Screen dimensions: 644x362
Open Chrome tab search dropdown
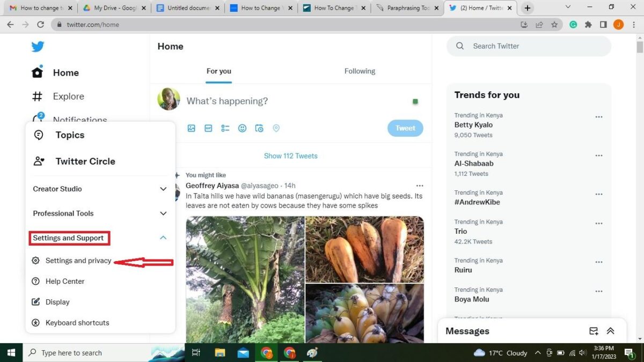pos(568,7)
